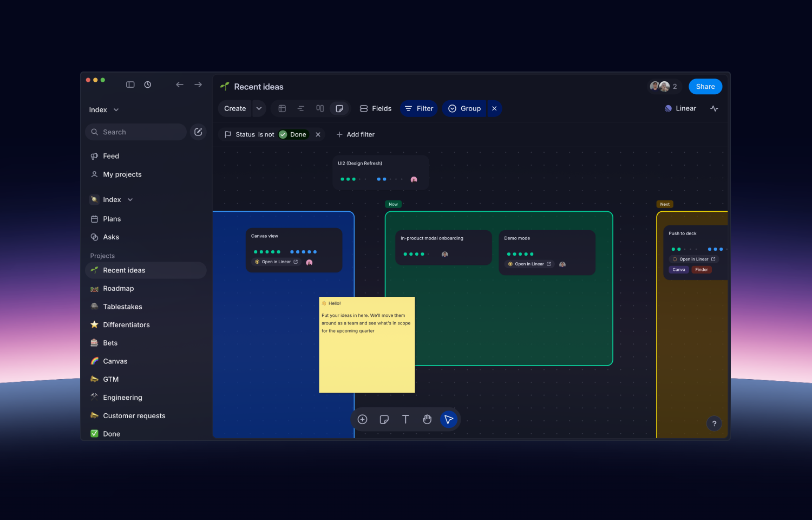Switch to the list view icon
The width and height of the screenshot is (812, 520).
click(x=301, y=108)
